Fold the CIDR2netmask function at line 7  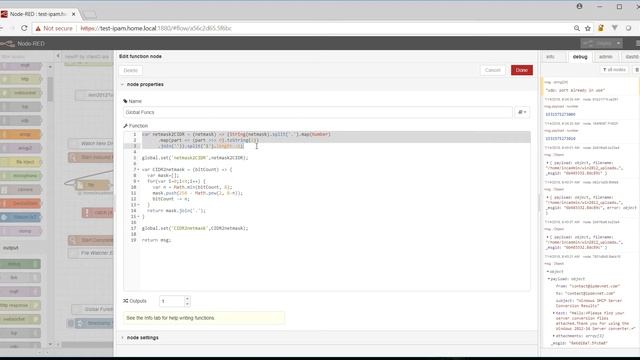click(x=138, y=169)
